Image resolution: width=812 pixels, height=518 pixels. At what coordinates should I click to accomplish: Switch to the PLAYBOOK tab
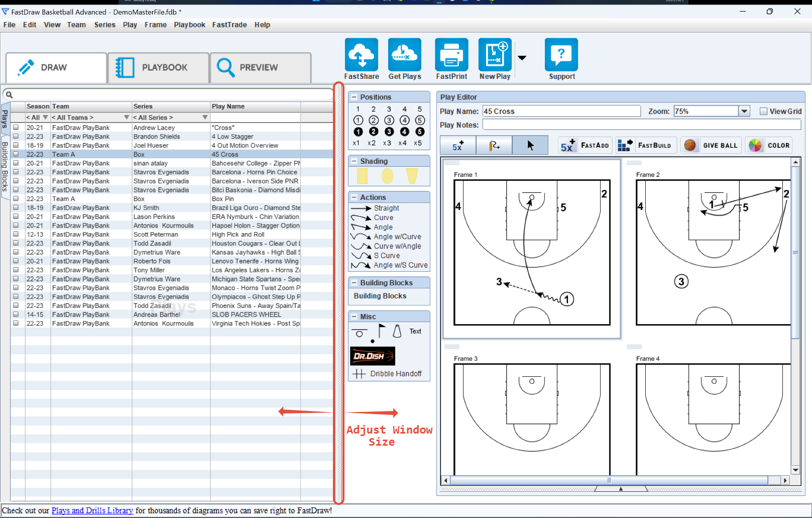pyautogui.click(x=158, y=67)
